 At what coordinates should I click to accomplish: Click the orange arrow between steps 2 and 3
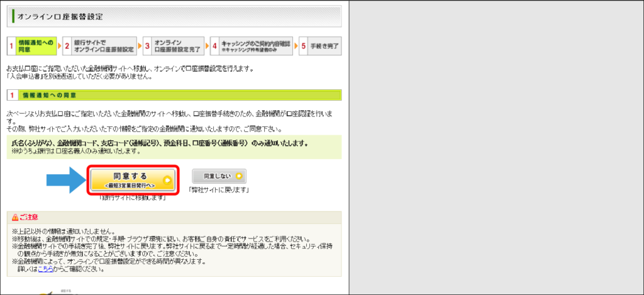pos(140,46)
